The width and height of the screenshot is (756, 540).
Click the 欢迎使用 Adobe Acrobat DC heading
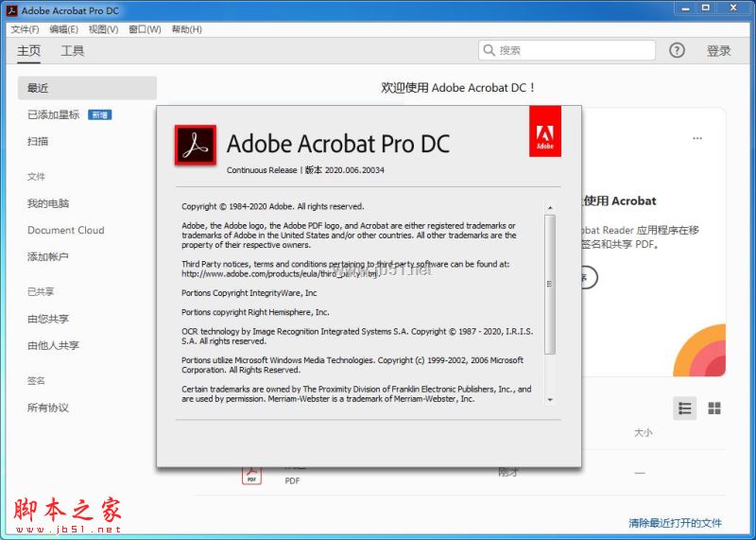[458, 88]
